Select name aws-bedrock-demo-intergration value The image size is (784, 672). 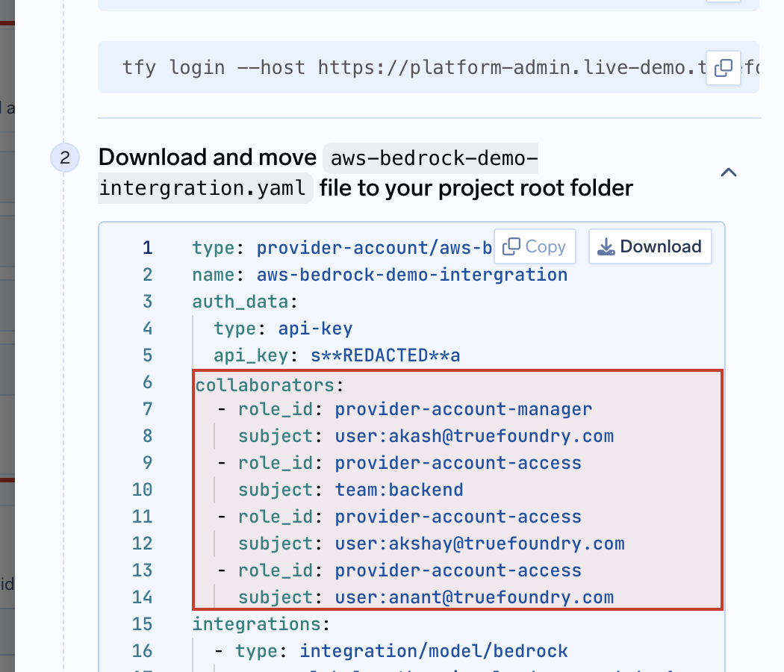coord(412,275)
